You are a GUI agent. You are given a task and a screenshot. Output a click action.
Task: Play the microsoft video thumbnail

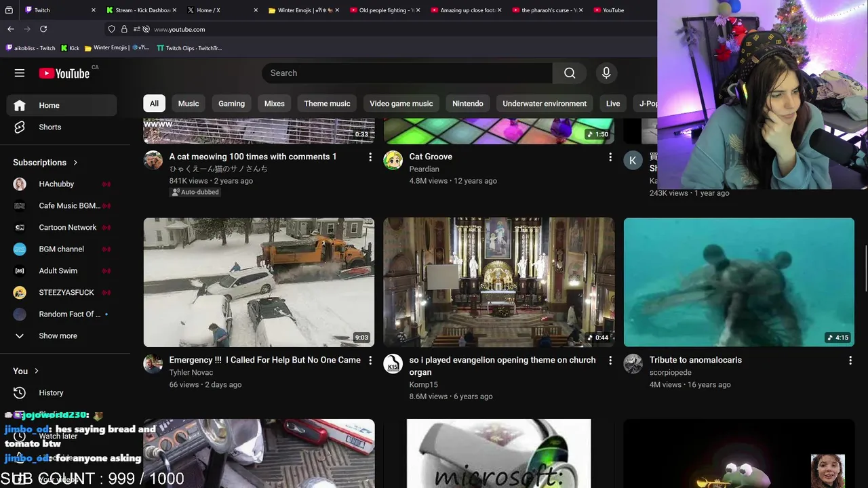click(x=499, y=453)
